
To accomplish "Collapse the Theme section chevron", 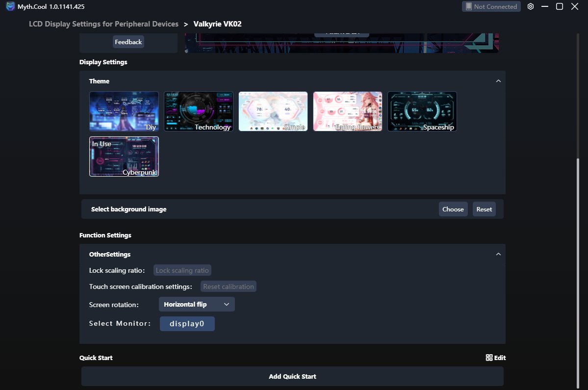I will pos(498,81).
